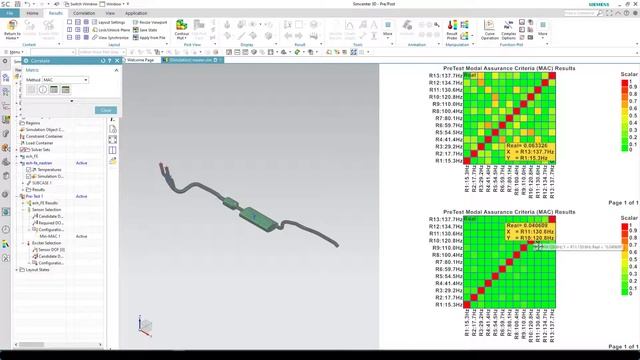Close the Correlate dialog with X

[x=117, y=60]
